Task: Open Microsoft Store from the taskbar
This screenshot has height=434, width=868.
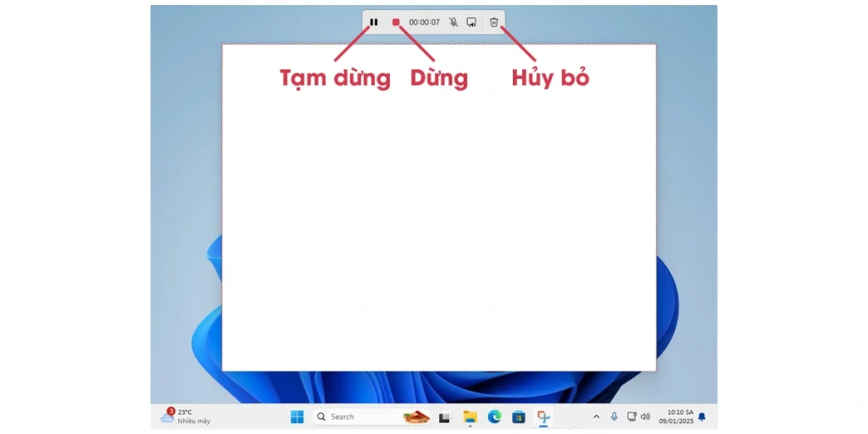Action: click(x=519, y=417)
